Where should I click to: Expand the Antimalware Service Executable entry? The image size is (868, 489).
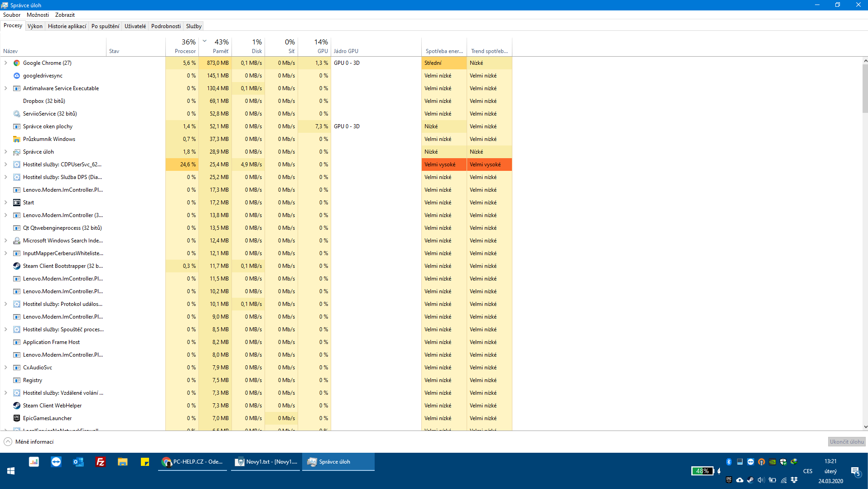point(5,88)
